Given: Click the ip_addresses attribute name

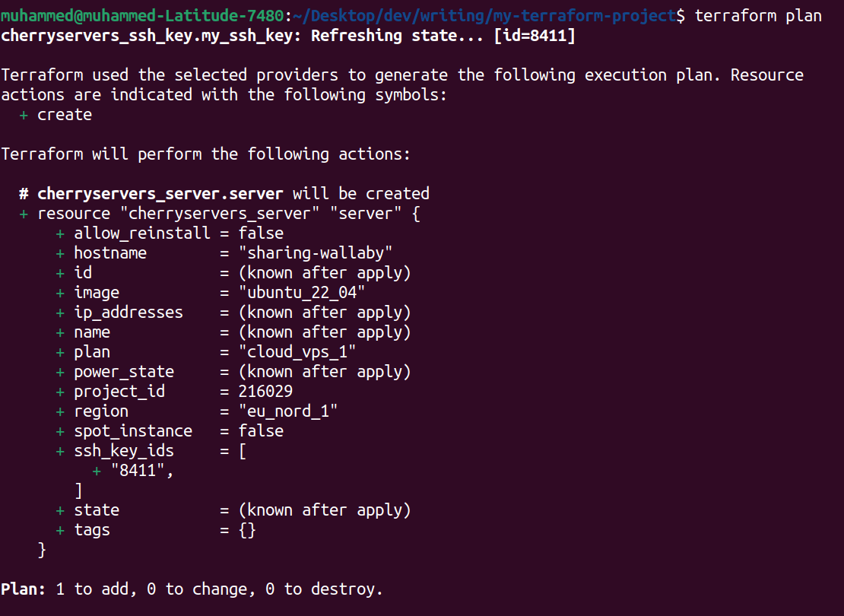Looking at the screenshot, I should click(x=129, y=312).
